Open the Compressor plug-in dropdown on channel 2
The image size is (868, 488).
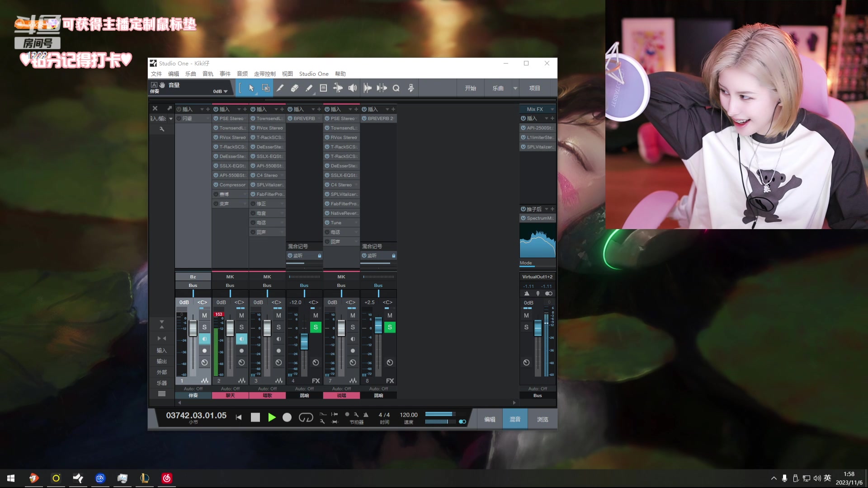[246, 185]
